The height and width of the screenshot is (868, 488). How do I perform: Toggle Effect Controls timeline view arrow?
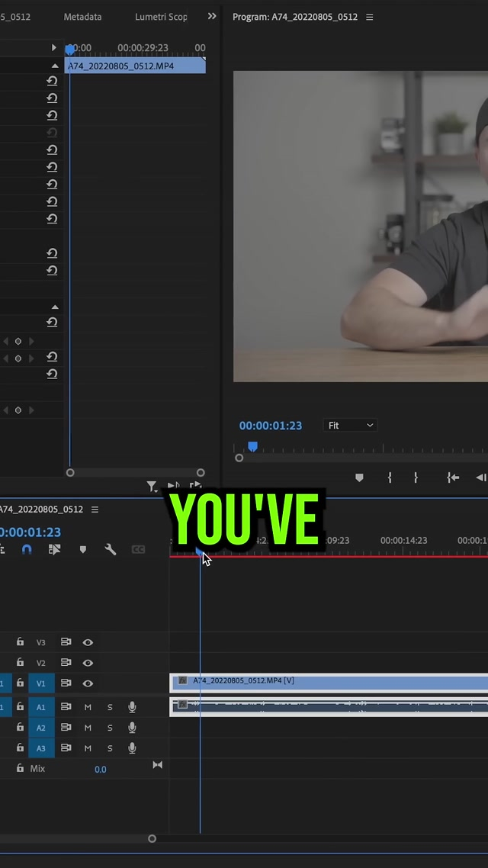click(53, 47)
